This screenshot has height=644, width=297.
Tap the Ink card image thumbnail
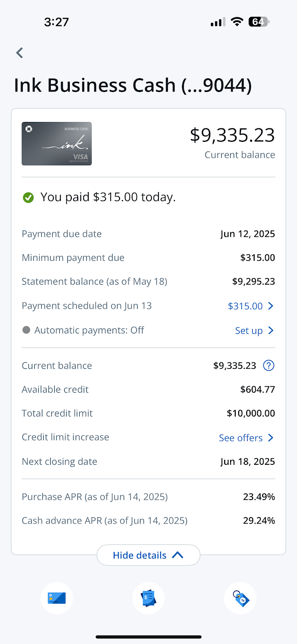(x=56, y=143)
